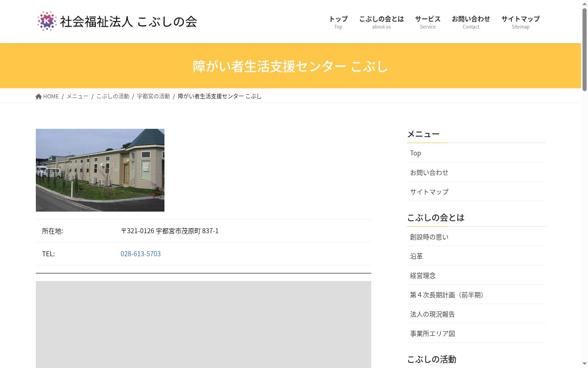
Task: Click the gray map placeholder area
Action: (x=204, y=324)
